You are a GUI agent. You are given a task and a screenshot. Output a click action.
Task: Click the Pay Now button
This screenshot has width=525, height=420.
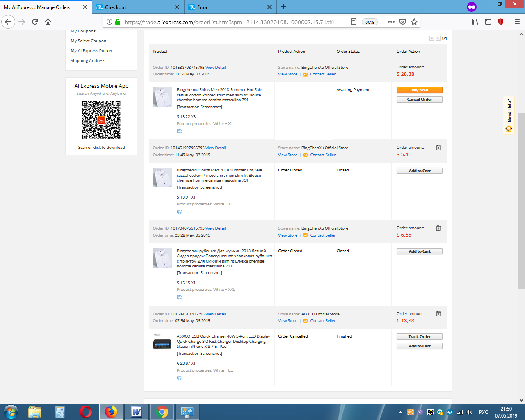tap(420, 90)
